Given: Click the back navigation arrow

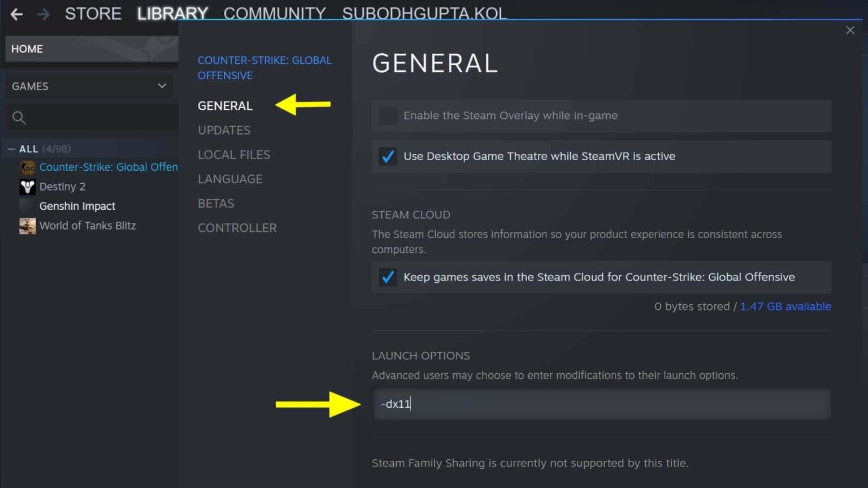Looking at the screenshot, I should click(x=16, y=14).
